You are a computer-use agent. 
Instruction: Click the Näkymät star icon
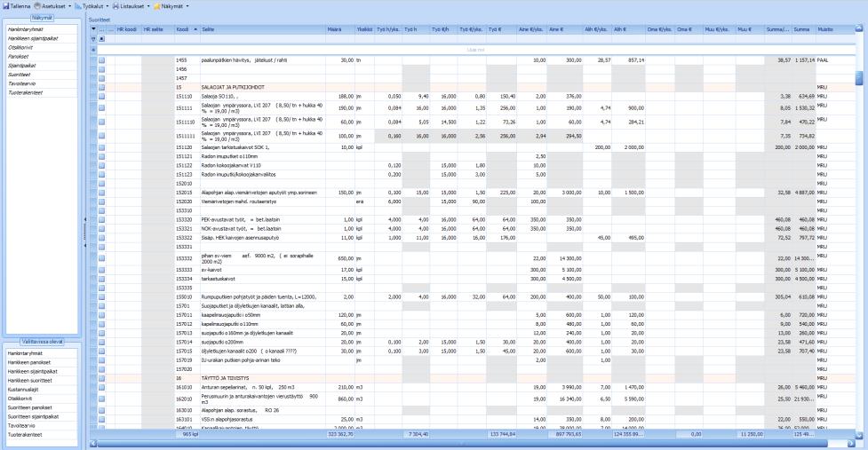point(156,6)
